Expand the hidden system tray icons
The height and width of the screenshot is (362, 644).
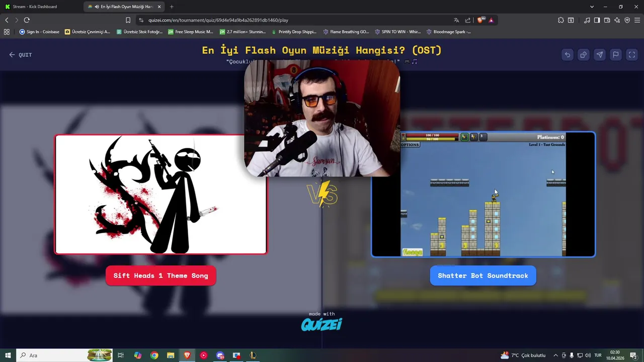pos(555,355)
